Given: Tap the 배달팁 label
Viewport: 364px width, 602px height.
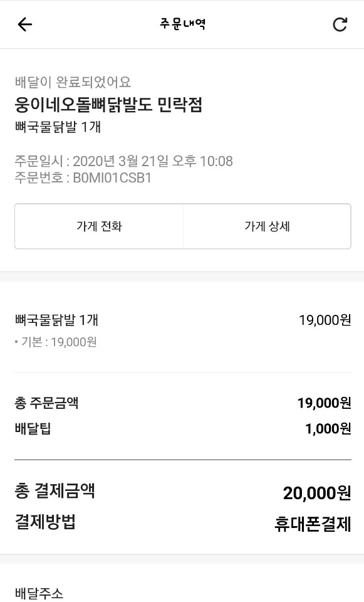Looking at the screenshot, I should [33, 428].
